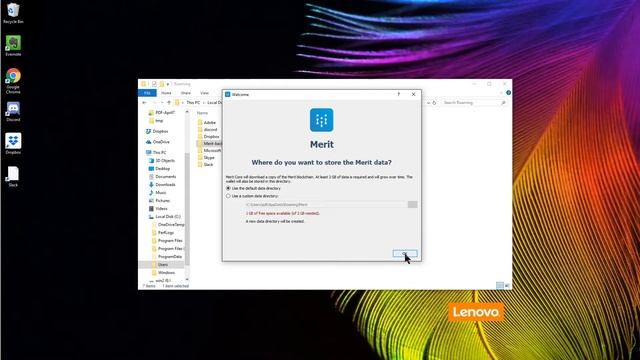Select the Adobe folder in the file list
The image size is (640, 360).
pos(207,122)
